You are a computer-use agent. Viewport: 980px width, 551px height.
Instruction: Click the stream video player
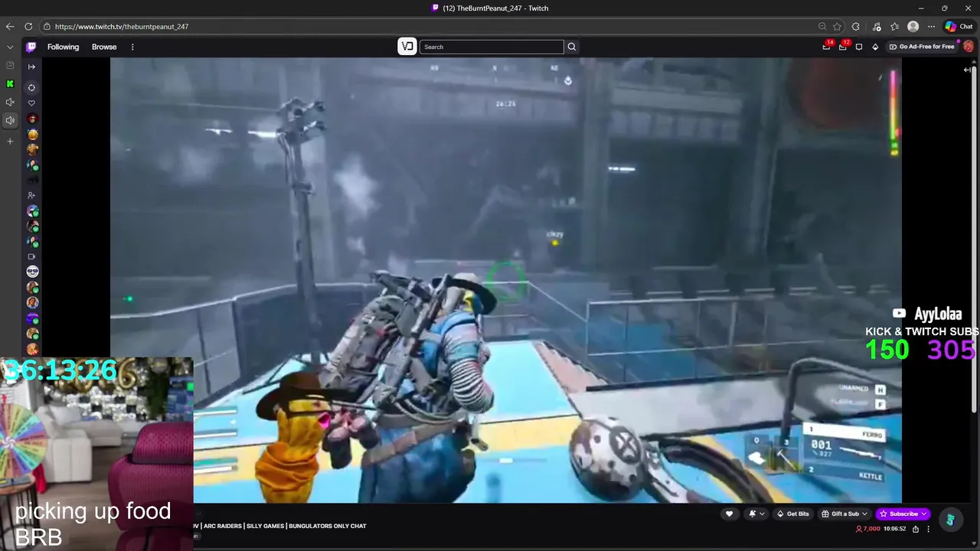[505, 280]
